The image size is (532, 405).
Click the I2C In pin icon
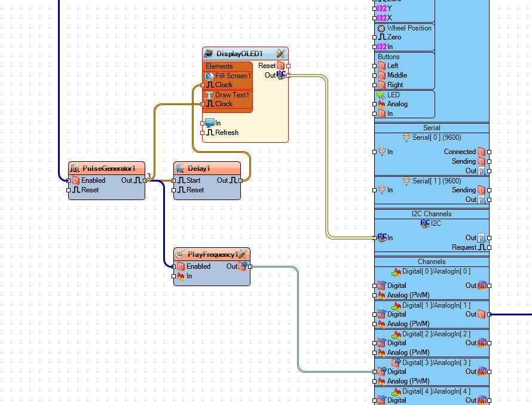[383, 237]
